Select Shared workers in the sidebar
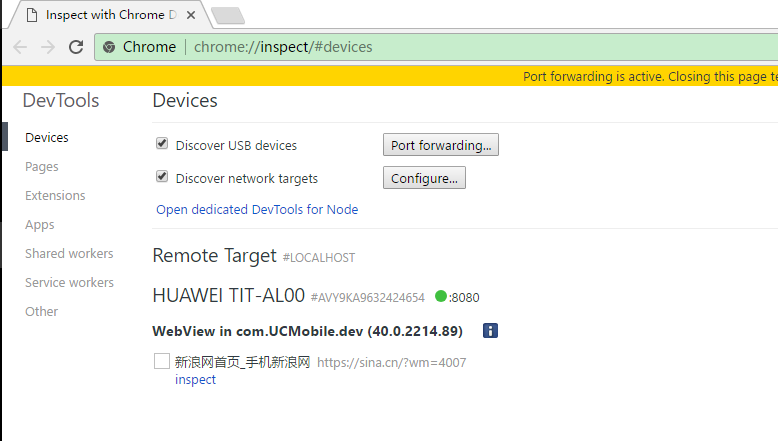The width and height of the screenshot is (778, 441). coord(69,253)
